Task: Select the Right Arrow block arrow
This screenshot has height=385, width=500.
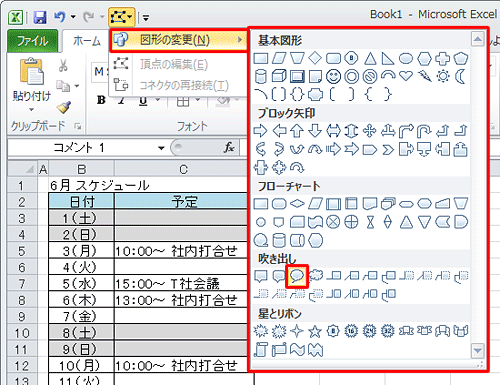Action: [260, 131]
